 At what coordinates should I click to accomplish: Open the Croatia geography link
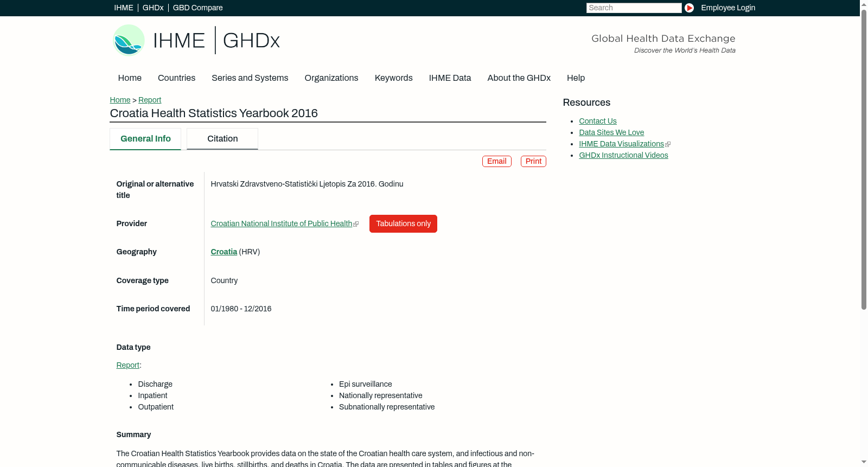pos(224,252)
